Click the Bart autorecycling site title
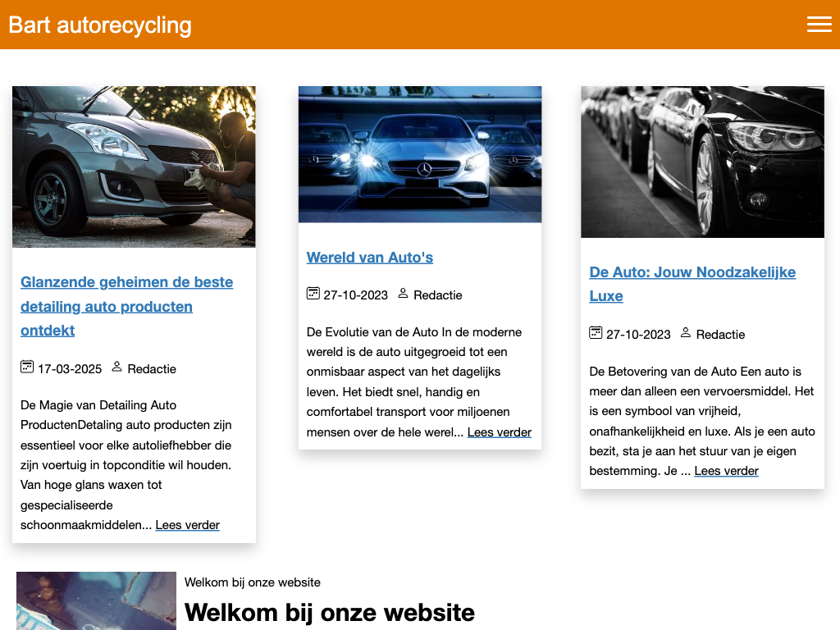840x630 pixels. pos(100,25)
